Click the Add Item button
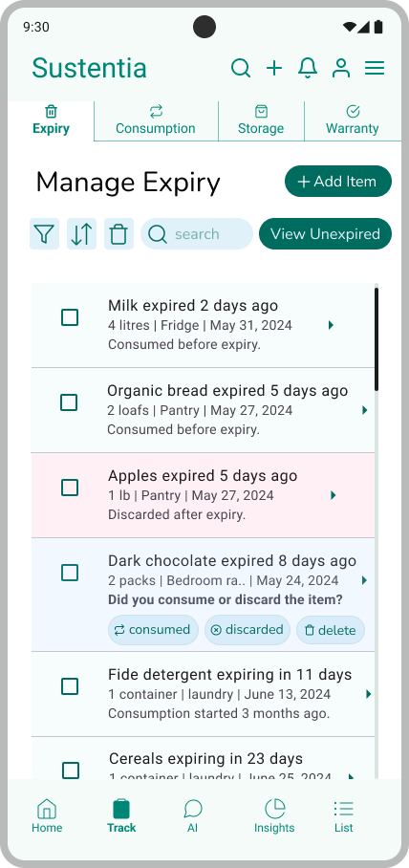This screenshot has width=409, height=868. point(338,181)
